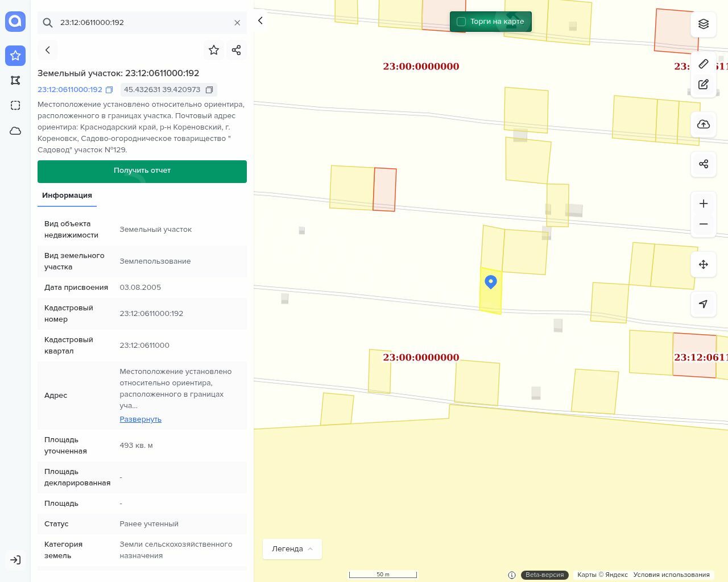
Task: Copy the cadastral number 23:12:0611000:192
Action: coord(109,90)
